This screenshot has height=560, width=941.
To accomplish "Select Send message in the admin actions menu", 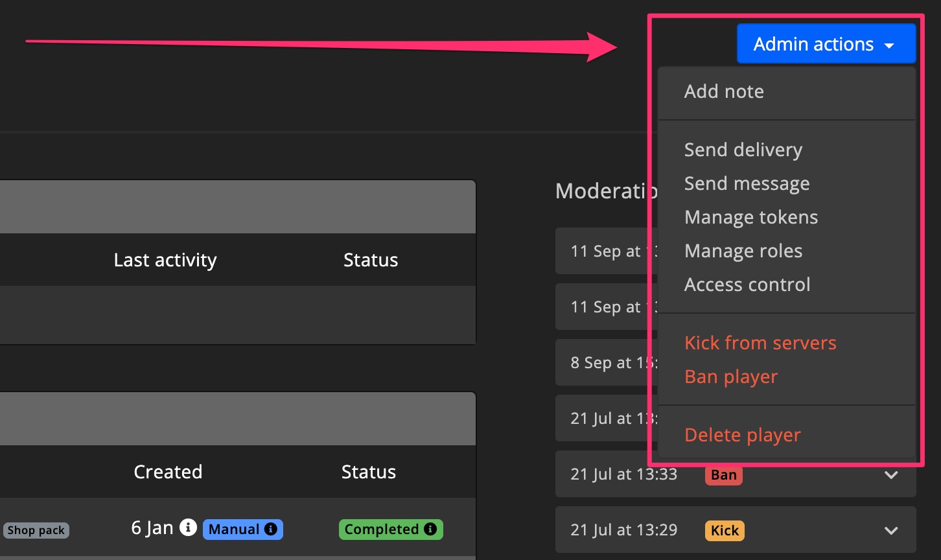I will click(747, 183).
